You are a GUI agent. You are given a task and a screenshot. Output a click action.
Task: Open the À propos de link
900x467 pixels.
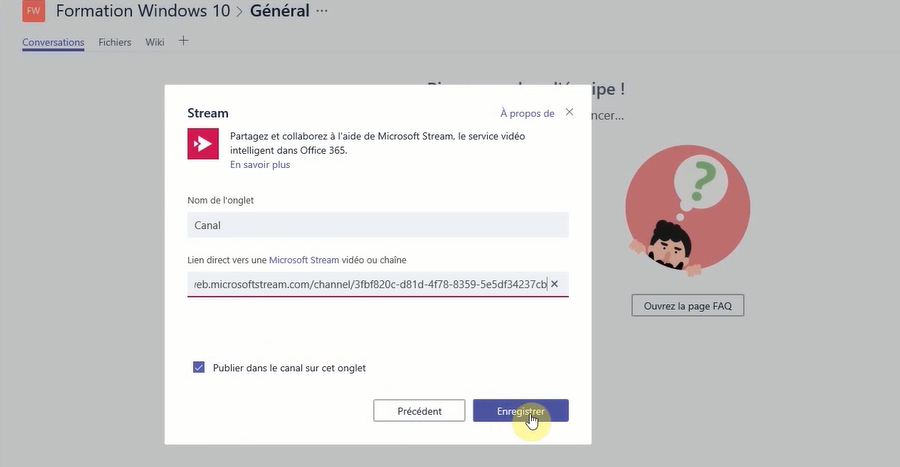(527, 114)
